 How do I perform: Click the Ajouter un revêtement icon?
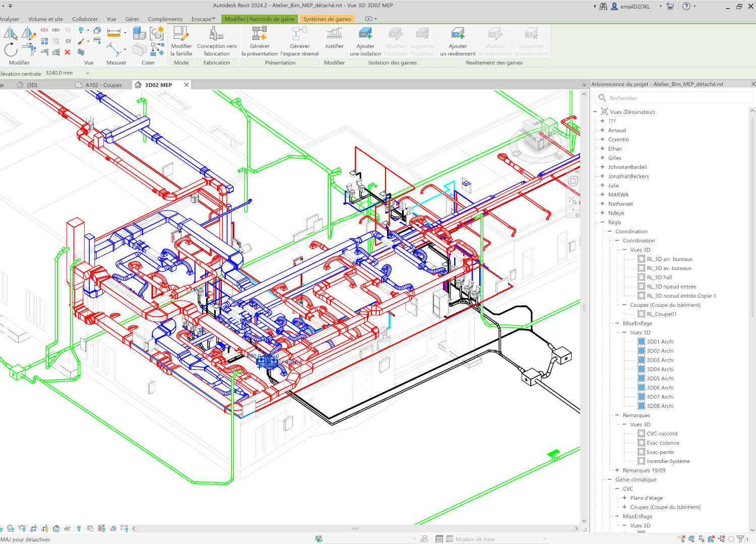[x=457, y=34]
